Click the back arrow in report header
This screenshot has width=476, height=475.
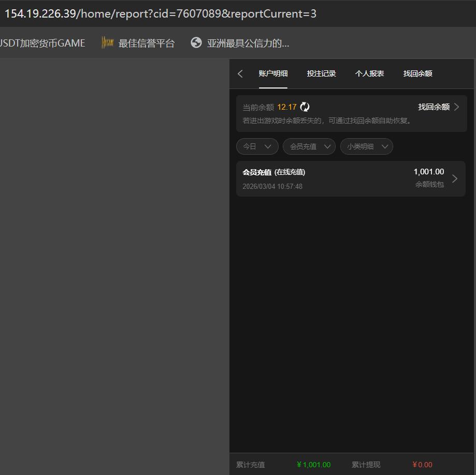[x=240, y=73]
